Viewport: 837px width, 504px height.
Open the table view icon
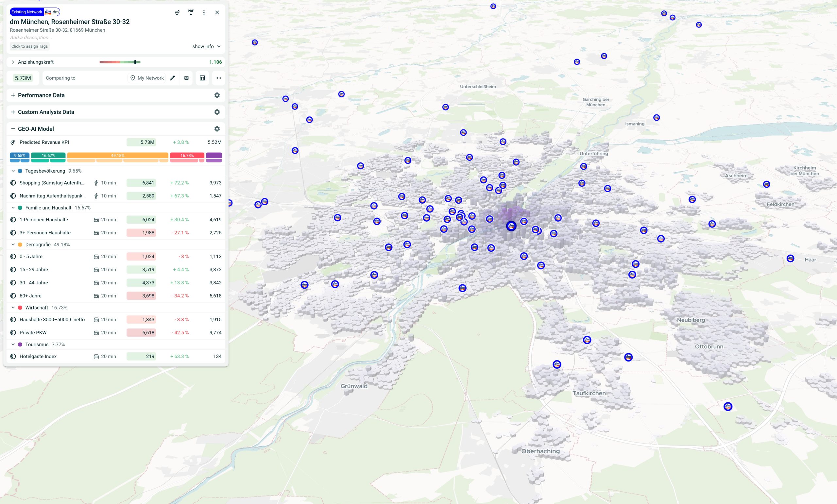[x=202, y=78]
